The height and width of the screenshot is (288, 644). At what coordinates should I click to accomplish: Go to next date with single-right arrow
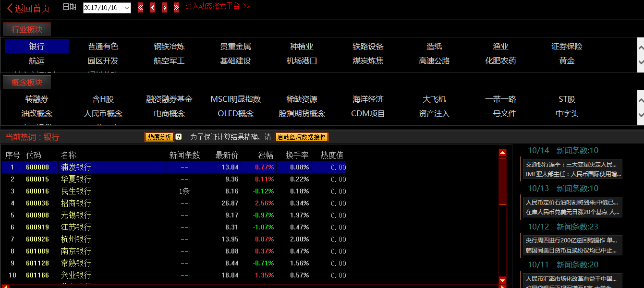pyautogui.click(x=164, y=8)
